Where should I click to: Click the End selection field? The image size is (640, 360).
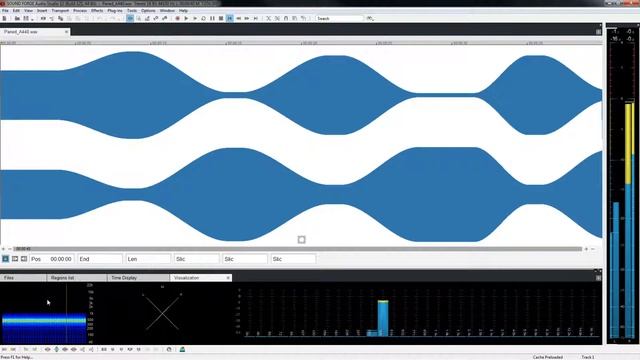point(100,259)
